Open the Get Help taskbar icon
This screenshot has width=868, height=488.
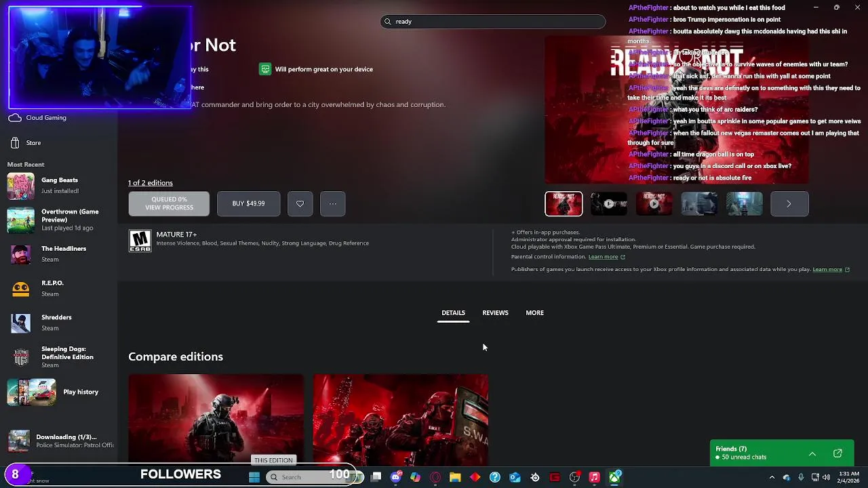point(495,477)
